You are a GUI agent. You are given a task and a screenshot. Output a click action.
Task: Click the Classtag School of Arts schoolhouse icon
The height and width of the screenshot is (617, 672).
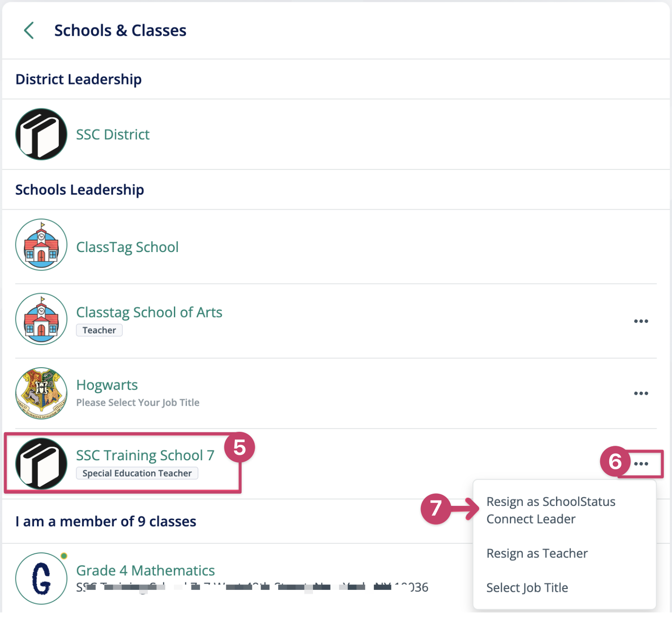tap(41, 319)
